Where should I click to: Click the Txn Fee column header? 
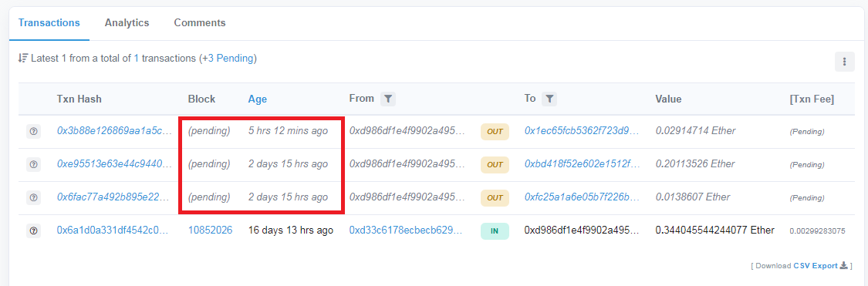812,99
